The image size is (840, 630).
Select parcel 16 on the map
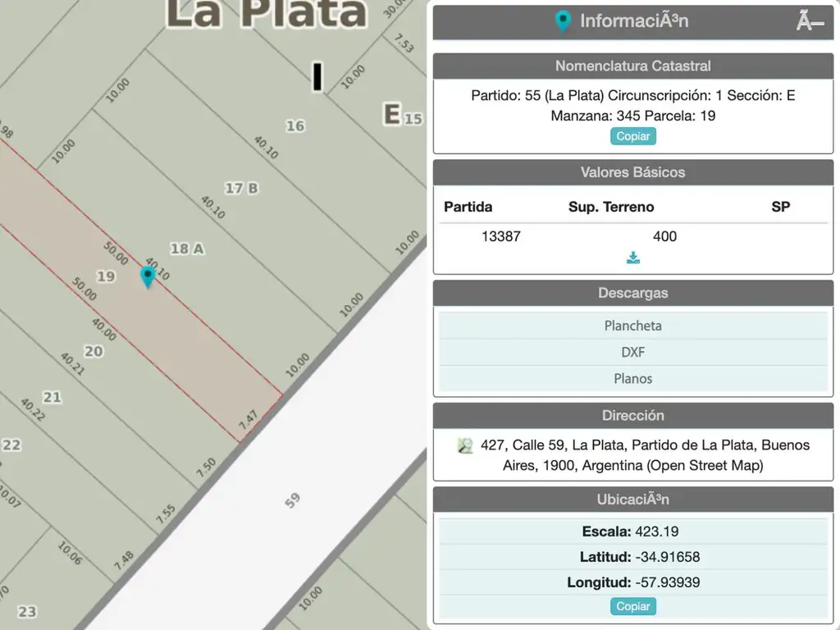pyautogui.click(x=294, y=126)
